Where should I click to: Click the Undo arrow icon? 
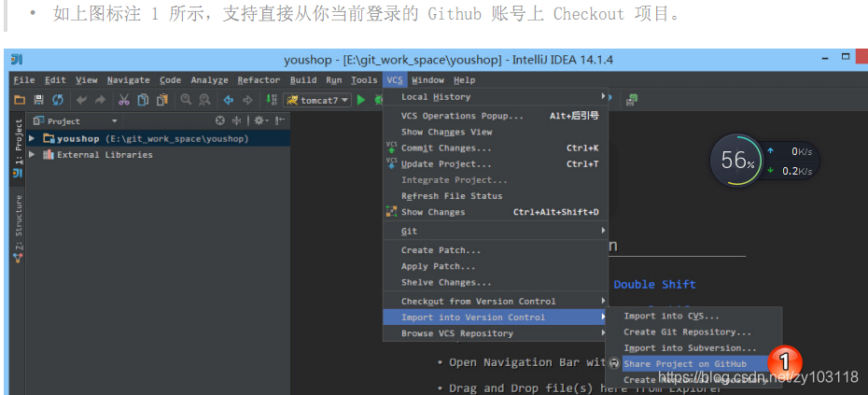(81, 100)
